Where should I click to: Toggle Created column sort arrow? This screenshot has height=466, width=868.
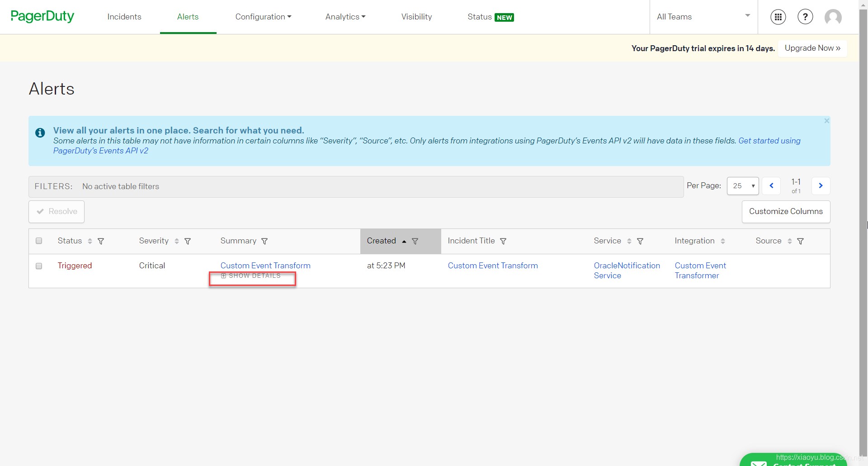coord(404,241)
